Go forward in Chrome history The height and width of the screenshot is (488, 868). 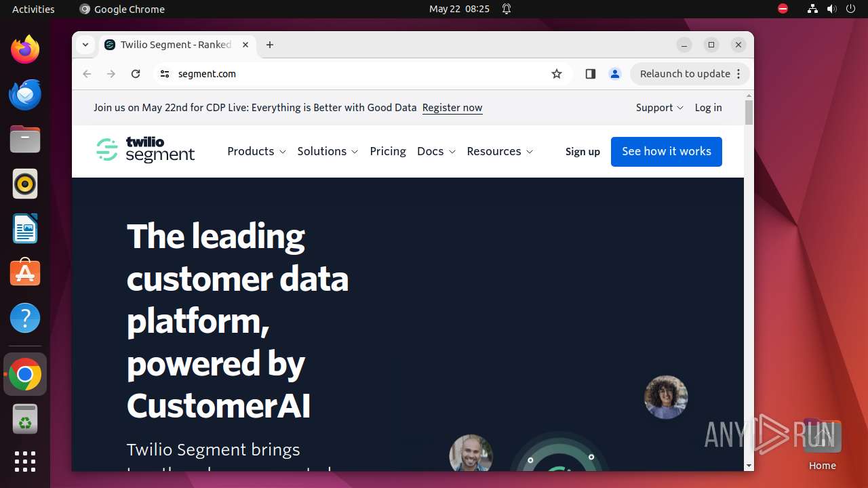pos(111,74)
